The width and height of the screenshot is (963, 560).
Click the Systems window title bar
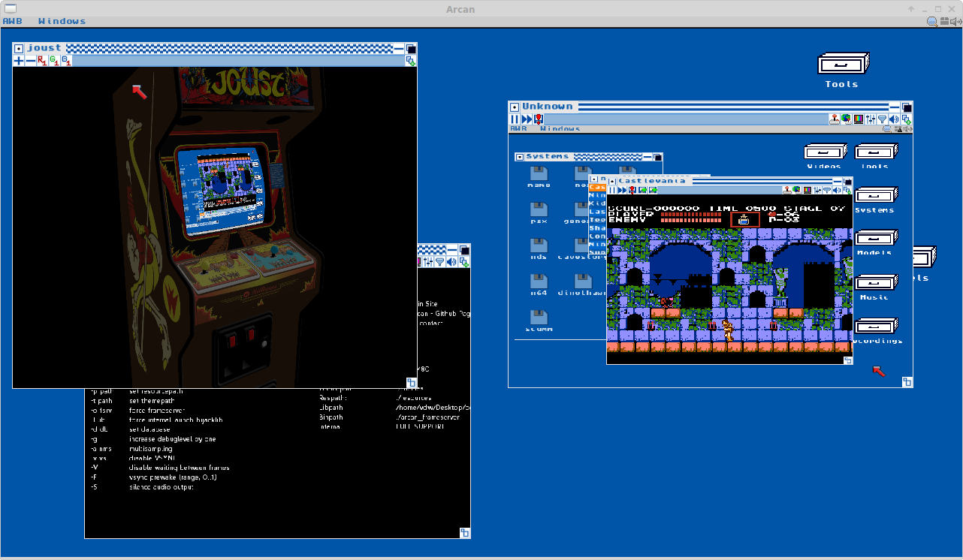[589, 157]
